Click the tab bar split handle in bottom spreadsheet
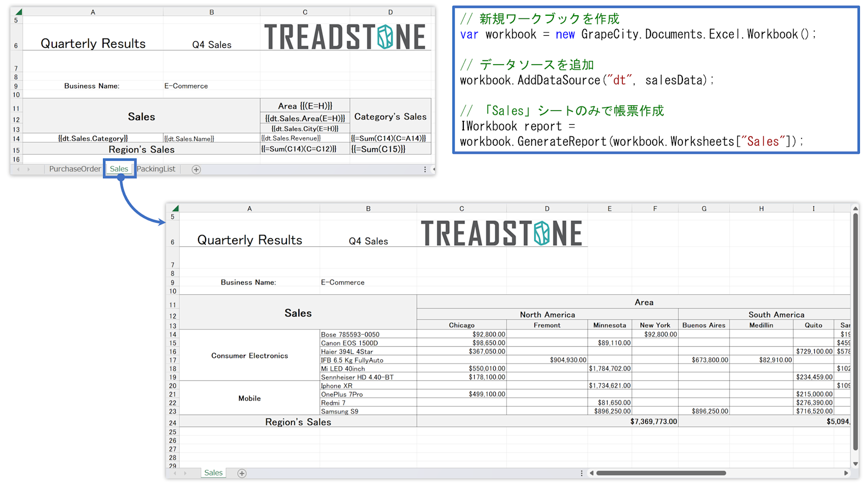868x489 pixels. (x=582, y=473)
